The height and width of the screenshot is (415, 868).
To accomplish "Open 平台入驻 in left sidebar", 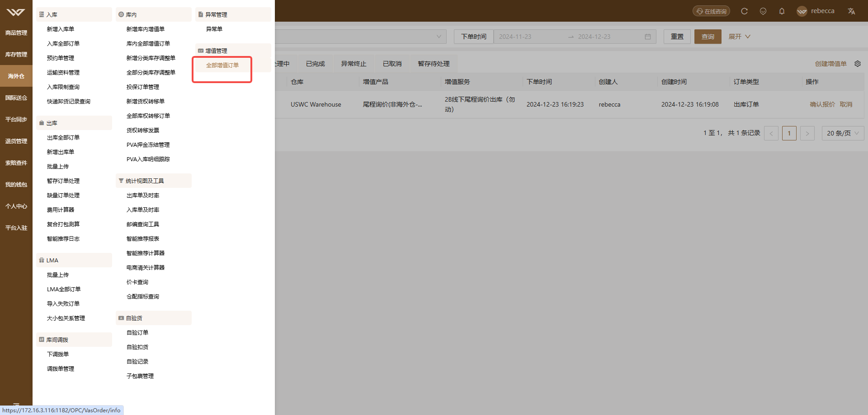I will (16, 228).
